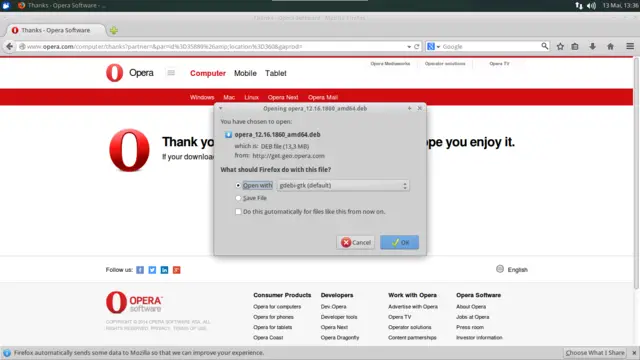Open the About Opera footer link
This screenshot has width=640, height=360.
(471, 307)
